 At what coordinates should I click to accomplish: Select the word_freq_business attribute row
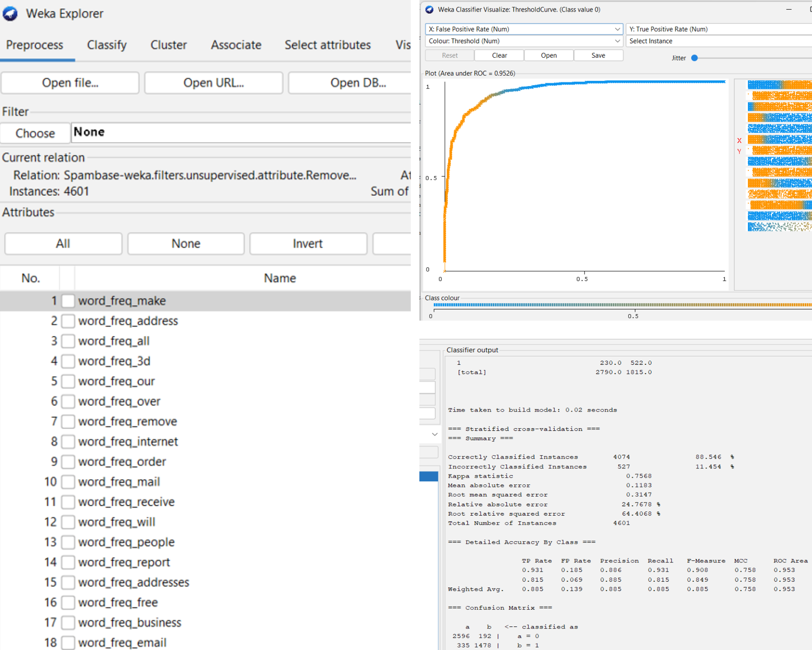[x=205, y=623]
